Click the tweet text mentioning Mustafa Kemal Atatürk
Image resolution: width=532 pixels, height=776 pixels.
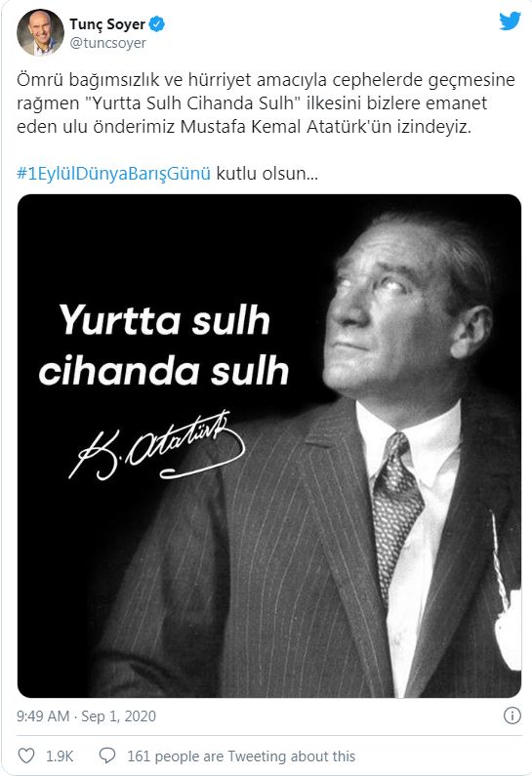point(266,102)
